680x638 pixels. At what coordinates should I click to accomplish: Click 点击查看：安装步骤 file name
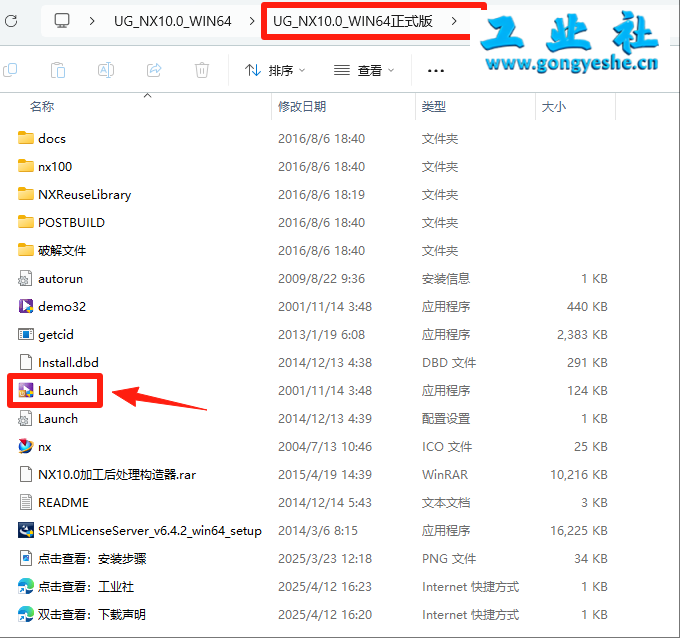pos(92,559)
